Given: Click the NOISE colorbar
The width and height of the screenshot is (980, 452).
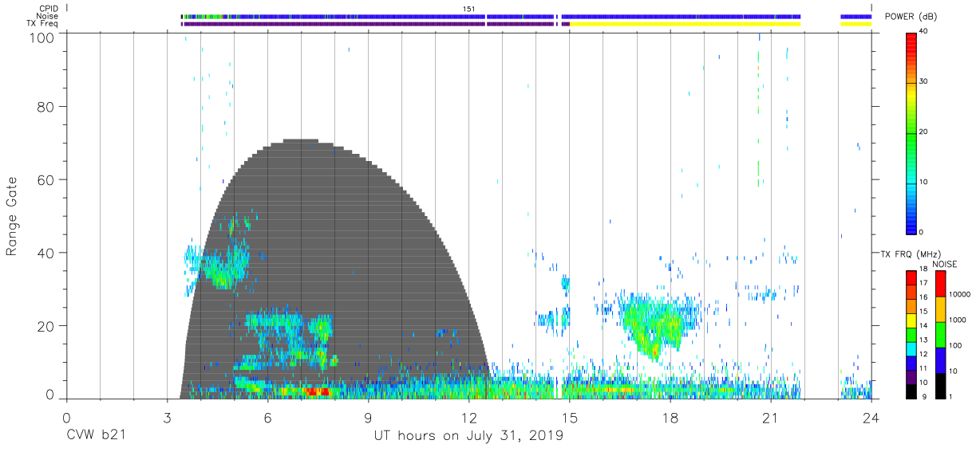Looking at the screenshot, I should click(x=941, y=334).
